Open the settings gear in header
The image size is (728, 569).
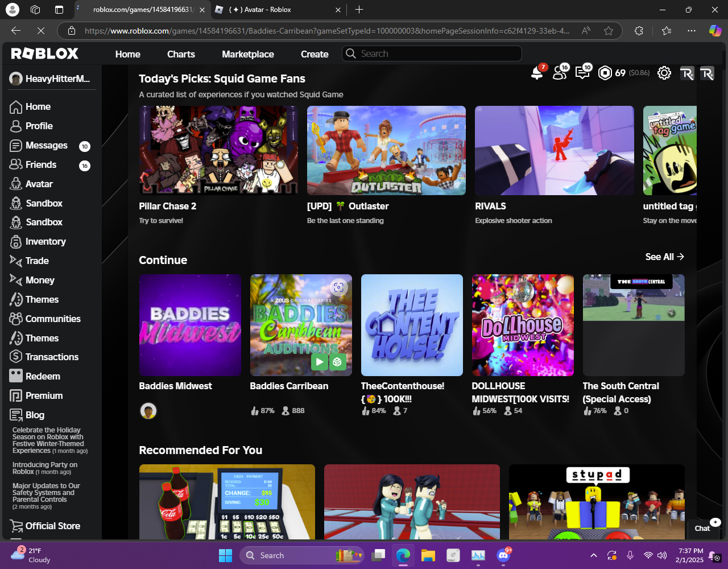664,73
